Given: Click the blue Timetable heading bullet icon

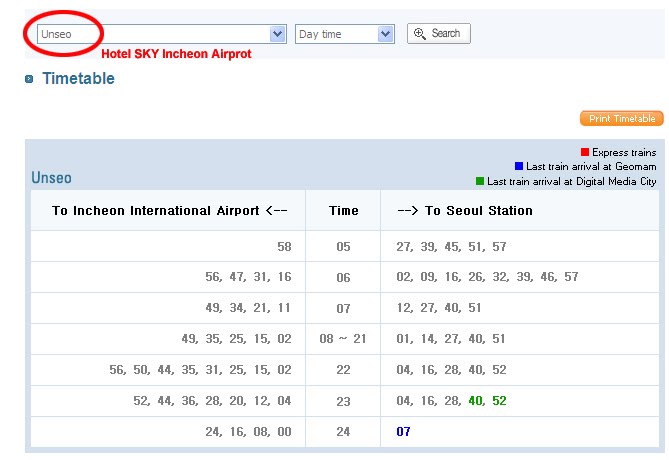Looking at the screenshot, I should (x=29, y=79).
